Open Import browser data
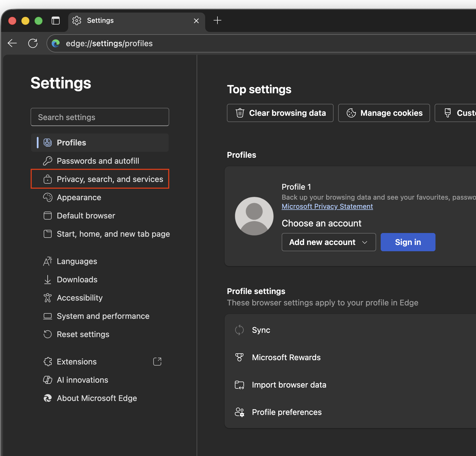Image resolution: width=476 pixels, height=456 pixels. (350, 385)
